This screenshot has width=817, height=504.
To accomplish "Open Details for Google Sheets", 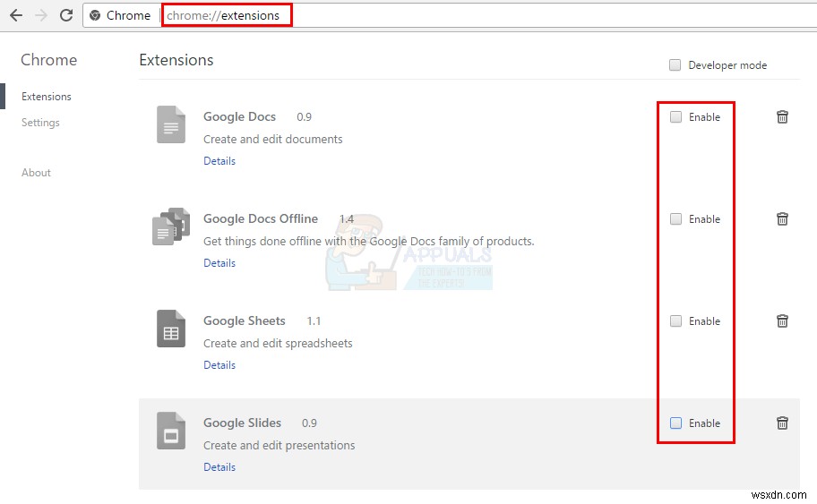I will pyautogui.click(x=219, y=365).
